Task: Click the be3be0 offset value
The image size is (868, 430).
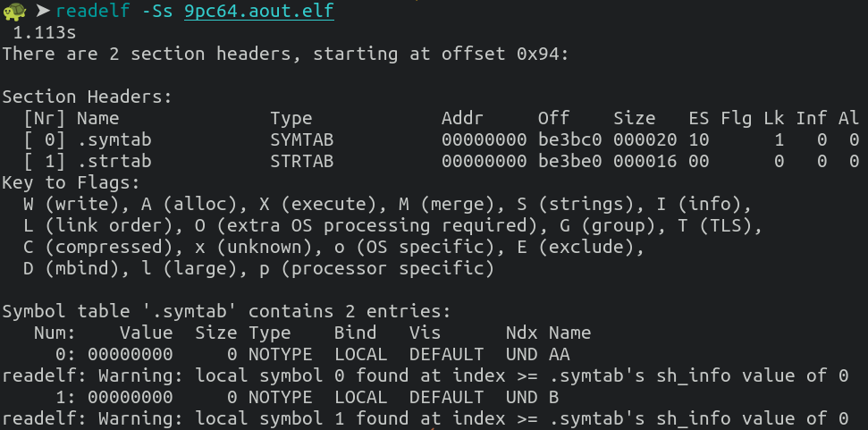Action: (569, 161)
